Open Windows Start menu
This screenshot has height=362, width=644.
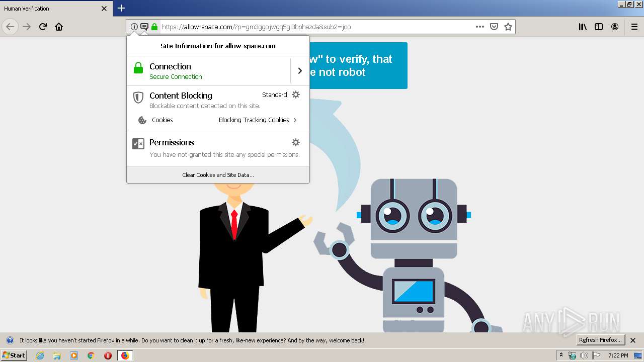tap(14, 355)
